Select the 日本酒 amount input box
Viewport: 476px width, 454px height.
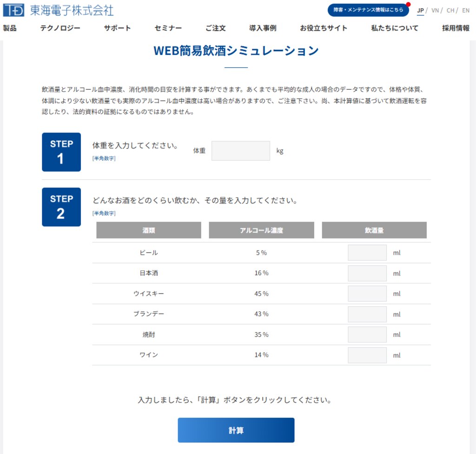367,273
